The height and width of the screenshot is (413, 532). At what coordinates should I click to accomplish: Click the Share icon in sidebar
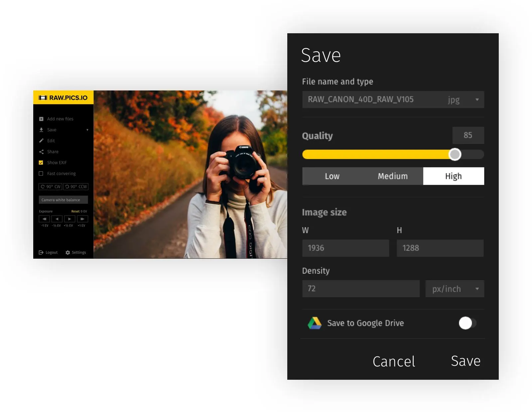pos(41,152)
